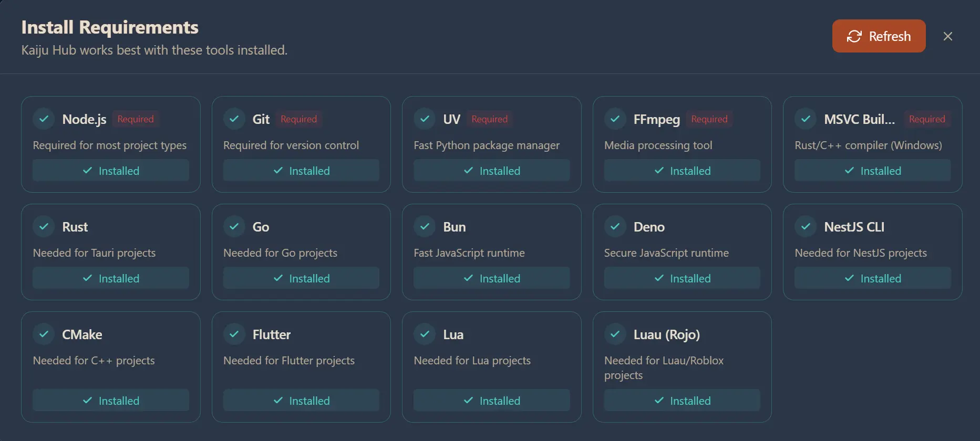Click the Installed button for Luau (Rojo)
Screen dimensions: 980x441
(x=682, y=401)
